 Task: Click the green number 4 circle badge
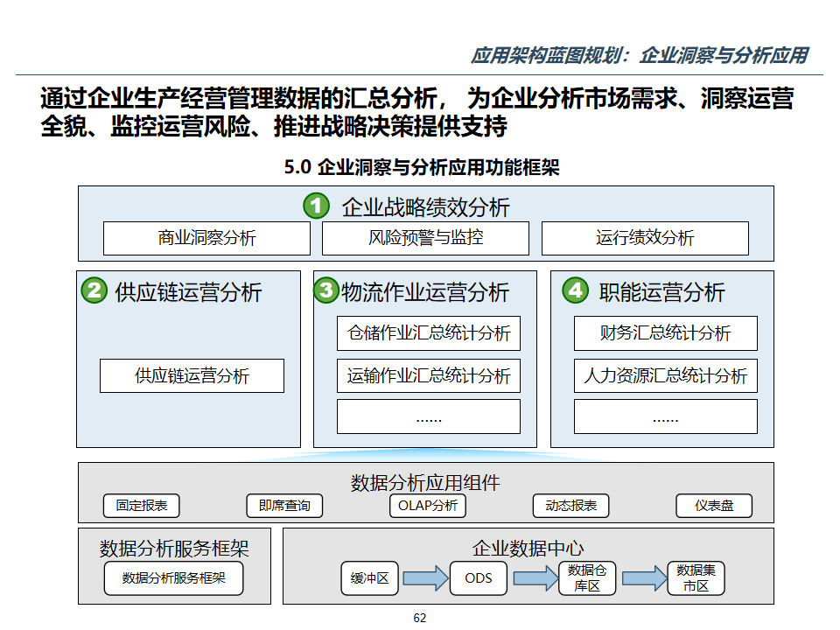pos(576,290)
